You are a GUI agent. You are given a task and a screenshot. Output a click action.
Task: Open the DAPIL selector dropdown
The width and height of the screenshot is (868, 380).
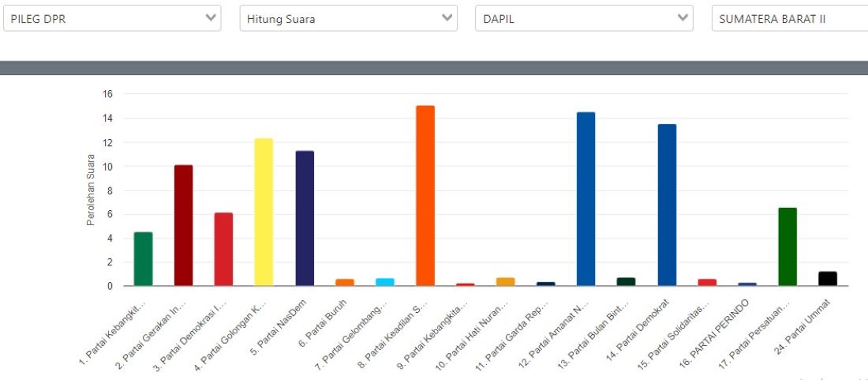click(584, 19)
